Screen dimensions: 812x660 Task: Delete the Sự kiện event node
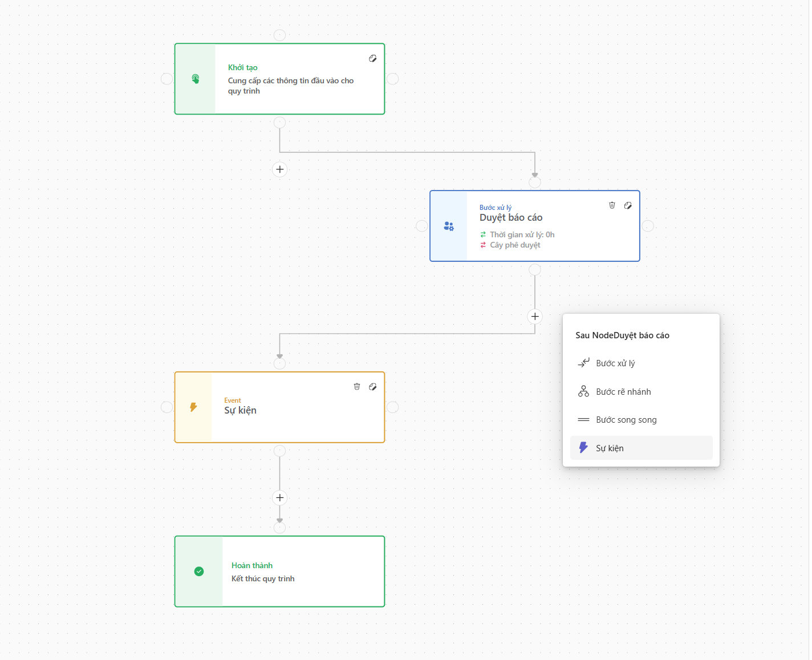[357, 387]
